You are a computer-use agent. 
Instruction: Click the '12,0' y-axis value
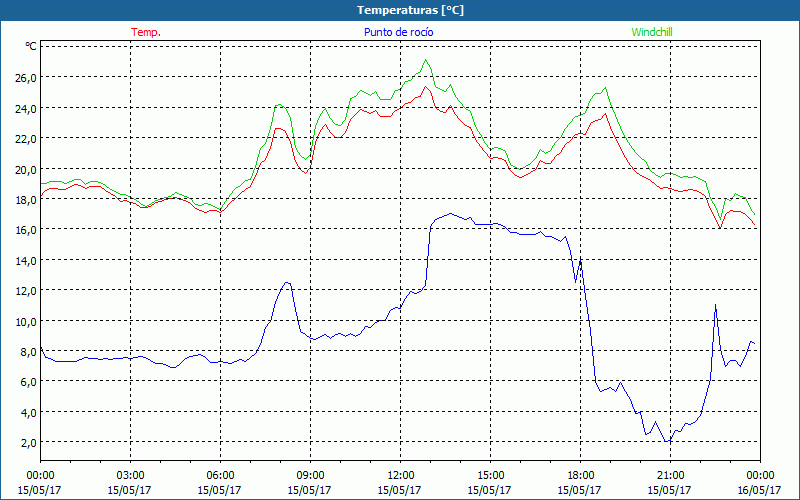26,291
